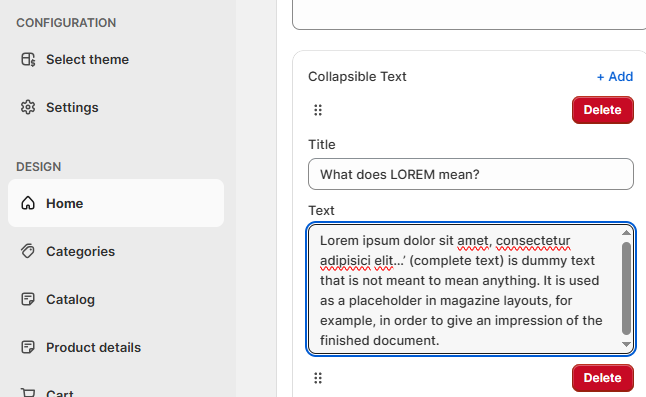This screenshot has height=397, width=646.
Task: Open Select theme menu item
Action: pos(116,59)
